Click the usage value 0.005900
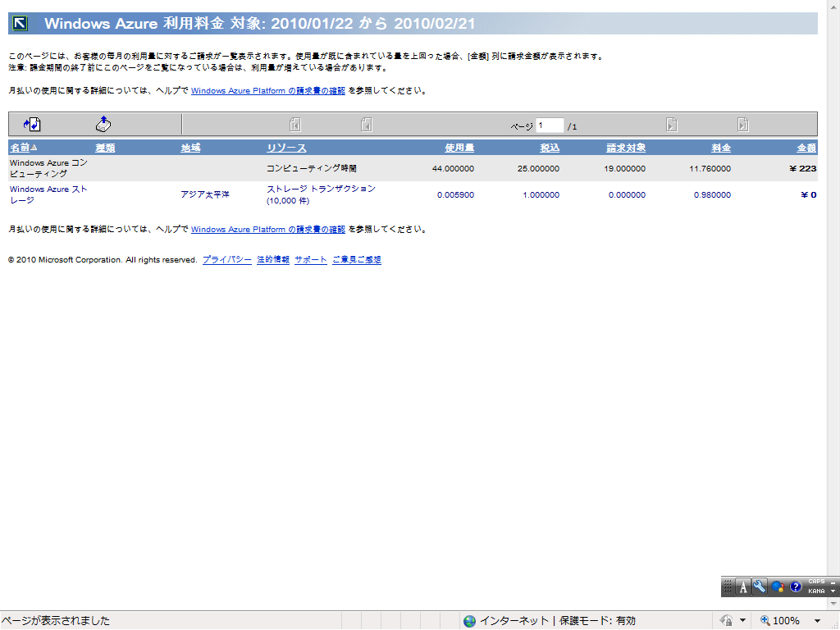Viewport: 840px width, 630px height. (x=455, y=195)
